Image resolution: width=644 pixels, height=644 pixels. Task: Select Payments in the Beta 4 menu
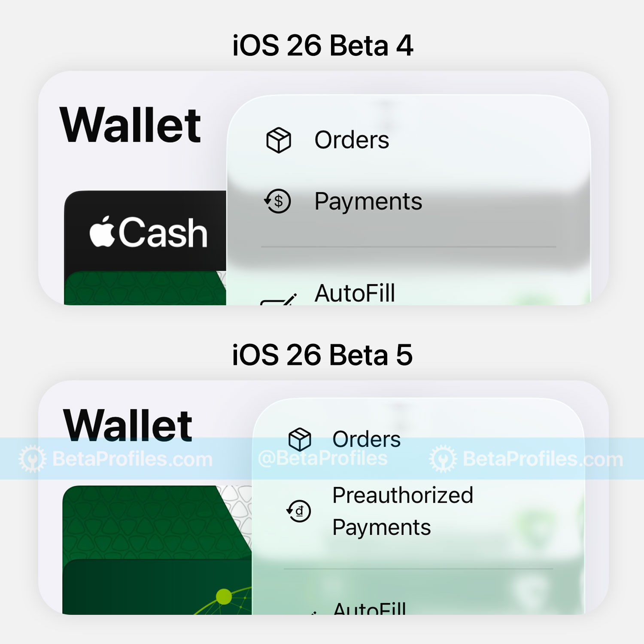368,201
